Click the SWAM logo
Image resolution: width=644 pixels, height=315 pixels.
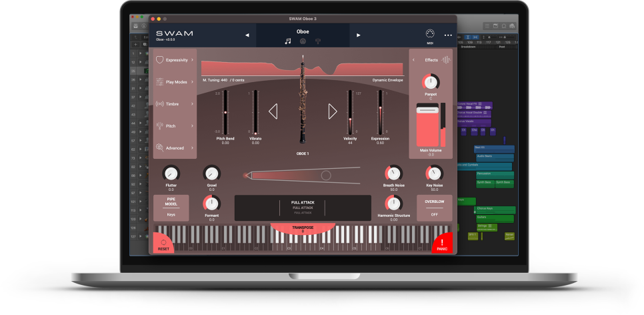pos(174,34)
